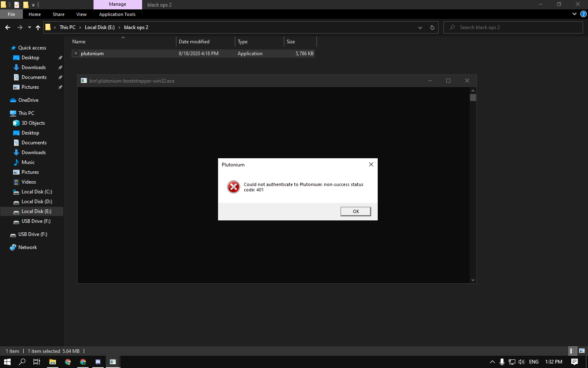Go up one folder level
The height and width of the screenshot is (368, 588).
(38, 27)
